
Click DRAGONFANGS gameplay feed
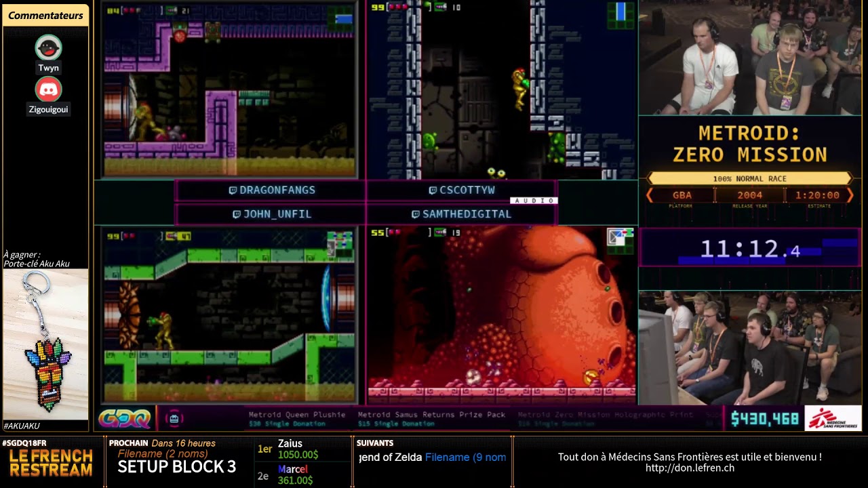(x=229, y=89)
